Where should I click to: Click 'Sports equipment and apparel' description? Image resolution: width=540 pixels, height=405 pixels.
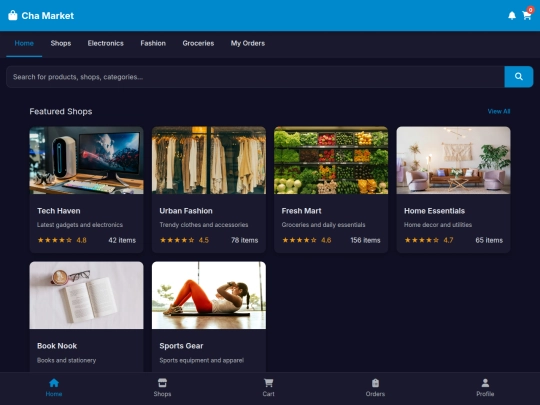[201, 360]
